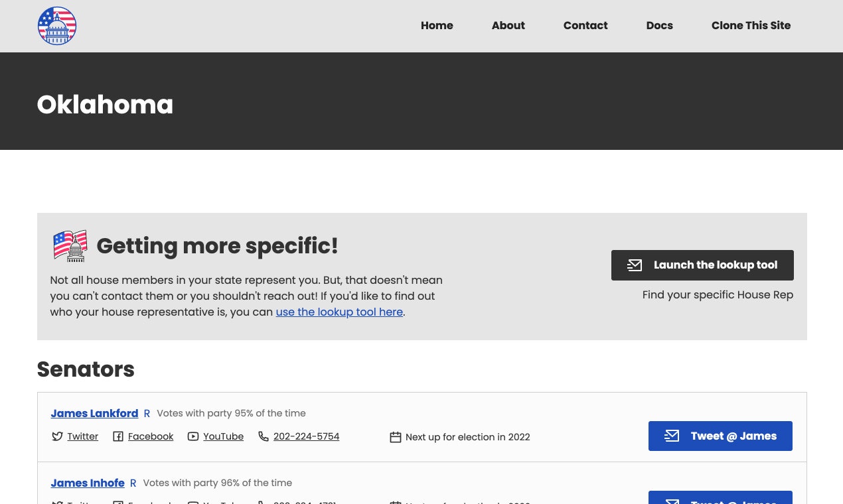Click the envelope icon on Launch lookup button
The width and height of the screenshot is (843, 504).
tap(635, 265)
